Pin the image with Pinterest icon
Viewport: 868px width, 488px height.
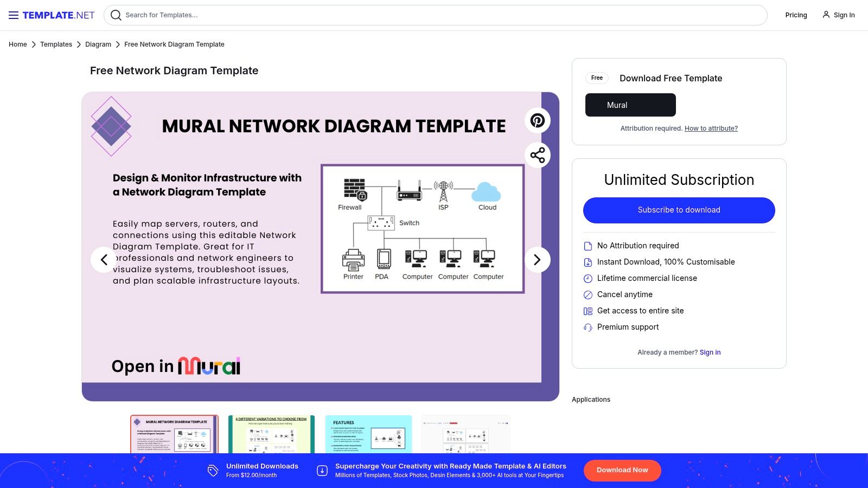(538, 120)
